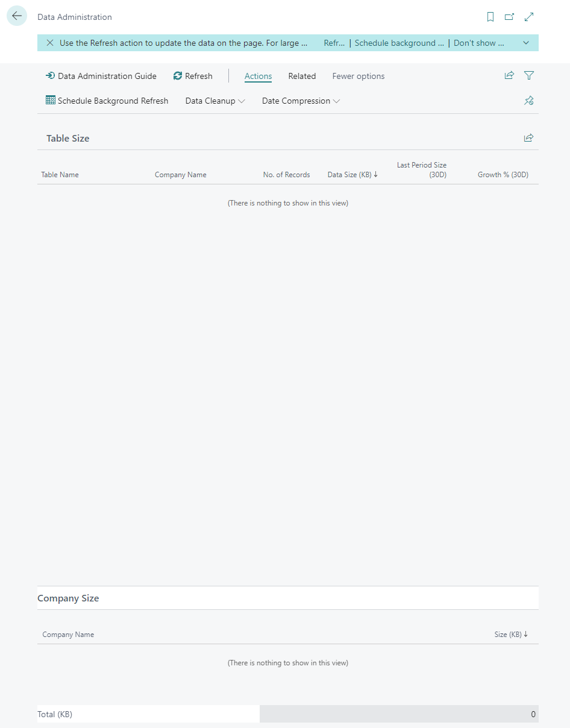Click the Refresh action
This screenshot has height=728, width=570.
[x=193, y=76]
